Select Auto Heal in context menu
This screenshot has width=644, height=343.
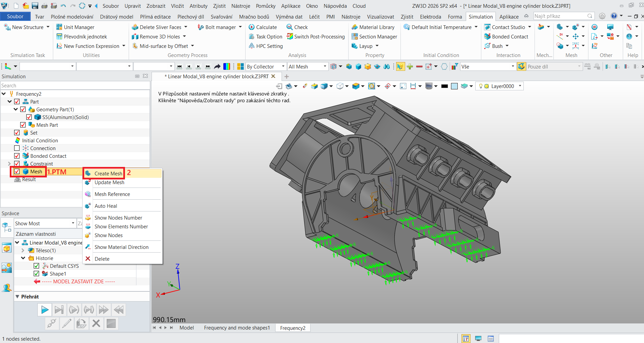pyautogui.click(x=106, y=206)
